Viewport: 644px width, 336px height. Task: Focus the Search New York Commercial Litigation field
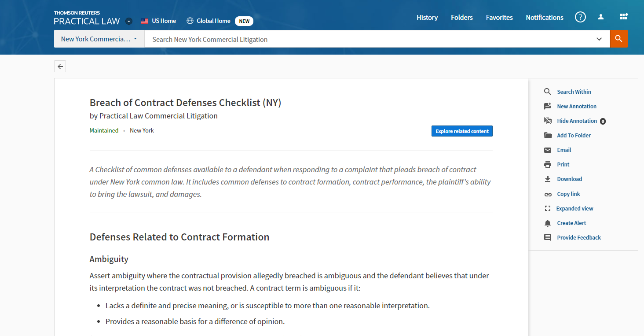coord(370,39)
